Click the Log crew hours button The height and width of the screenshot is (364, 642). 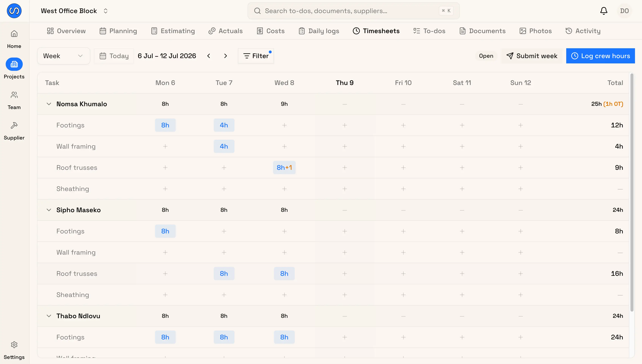point(601,56)
